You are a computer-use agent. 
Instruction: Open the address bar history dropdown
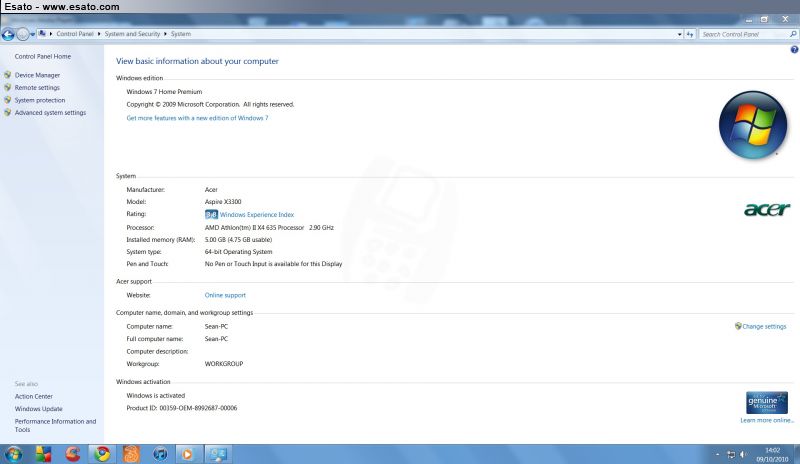coord(680,34)
